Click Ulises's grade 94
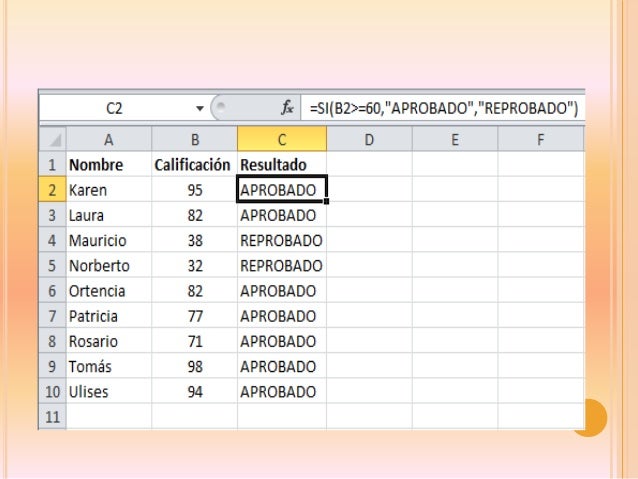 194,392
